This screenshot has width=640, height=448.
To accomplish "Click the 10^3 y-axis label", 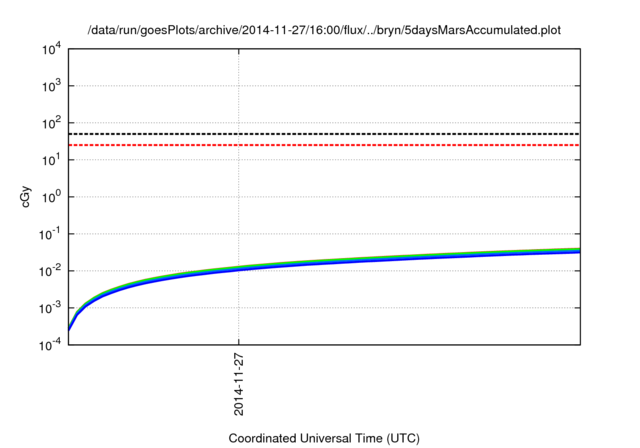I will point(51,87).
